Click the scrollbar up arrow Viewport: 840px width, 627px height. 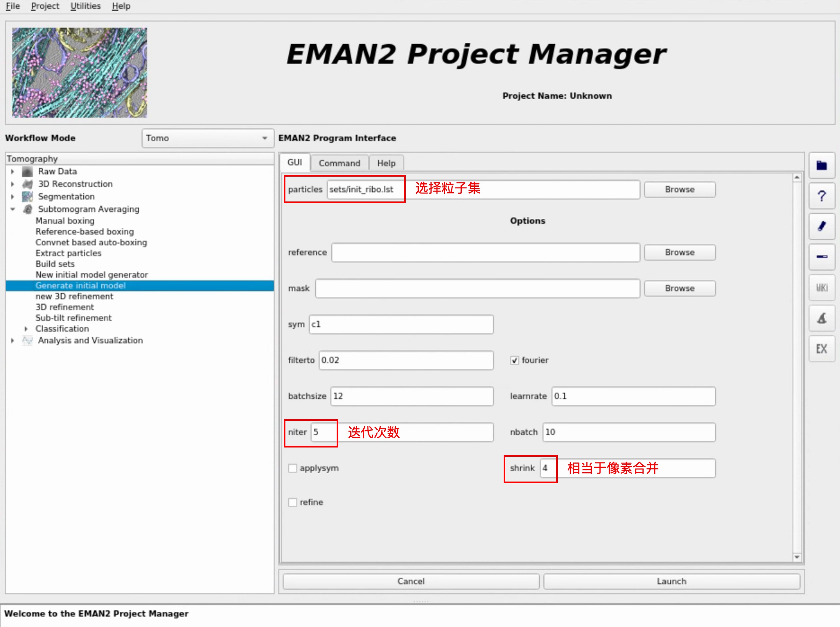click(797, 178)
